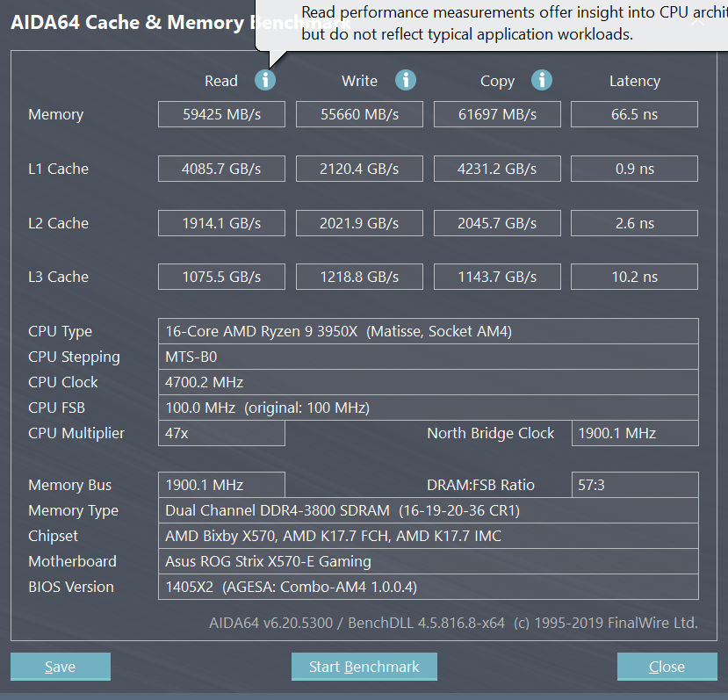Viewport: 728px width, 700px height.
Task: Click the CPU FSB label
Action: click(x=57, y=408)
